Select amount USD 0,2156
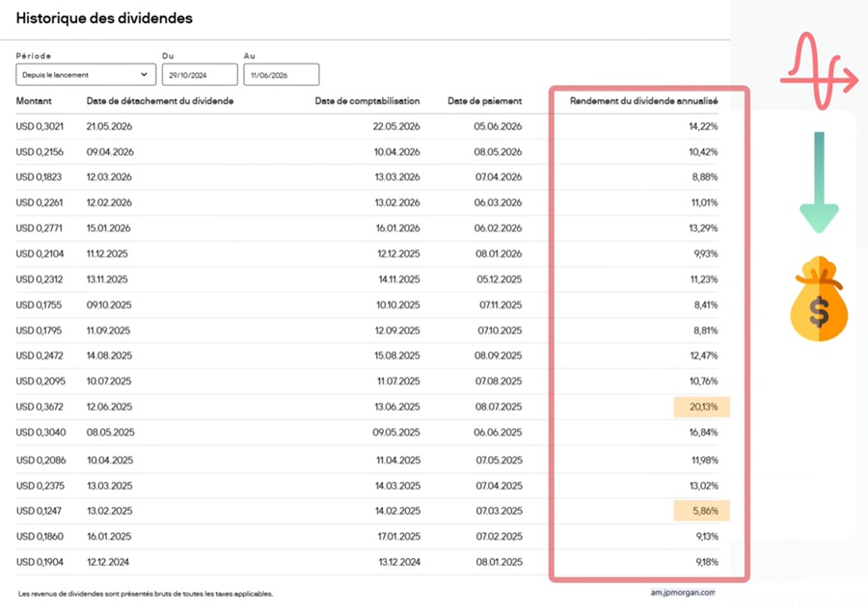Viewport: 868px width, 610px height. 40,152
